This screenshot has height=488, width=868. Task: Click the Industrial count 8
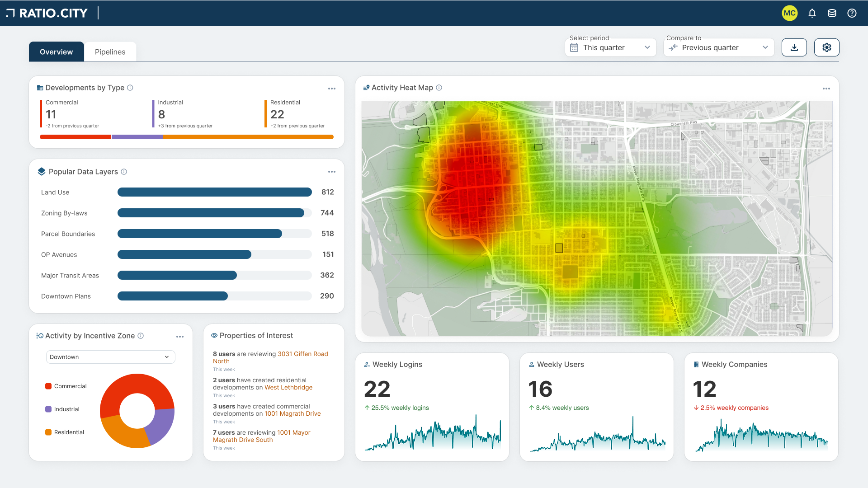pyautogui.click(x=162, y=114)
